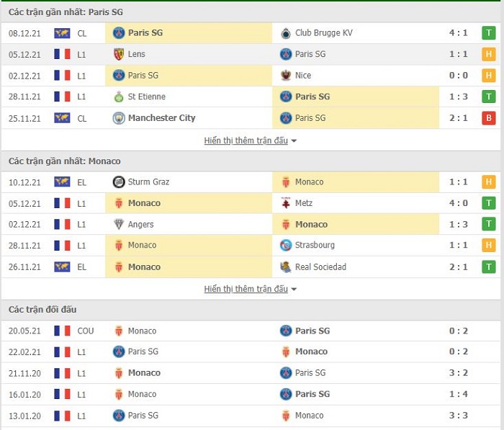Click green T badge for Paris SG vs Club Brugge
The width and height of the screenshot is (504, 430).
pyautogui.click(x=489, y=33)
